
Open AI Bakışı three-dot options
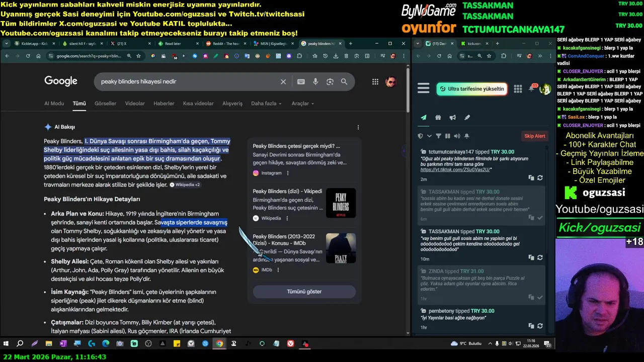pos(358,127)
